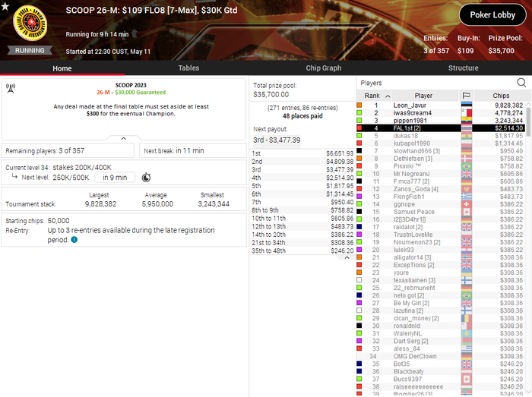This screenshot has height=397, width=532.
Task: Select player dukas18 row
Action: click(x=440, y=136)
